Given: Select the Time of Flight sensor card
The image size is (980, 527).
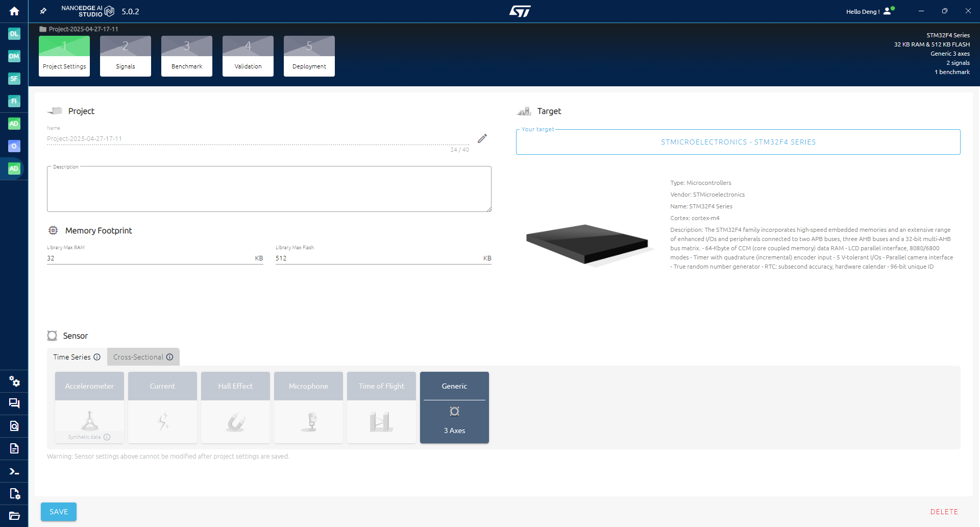Looking at the screenshot, I should tap(381, 408).
